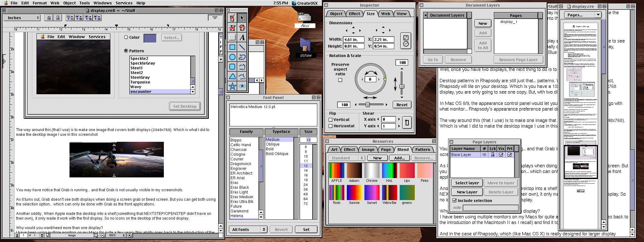The height and width of the screenshot is (242, 644).
Task: Click the first arrange-order icon after the locks
Action: (x=70, y=18)
